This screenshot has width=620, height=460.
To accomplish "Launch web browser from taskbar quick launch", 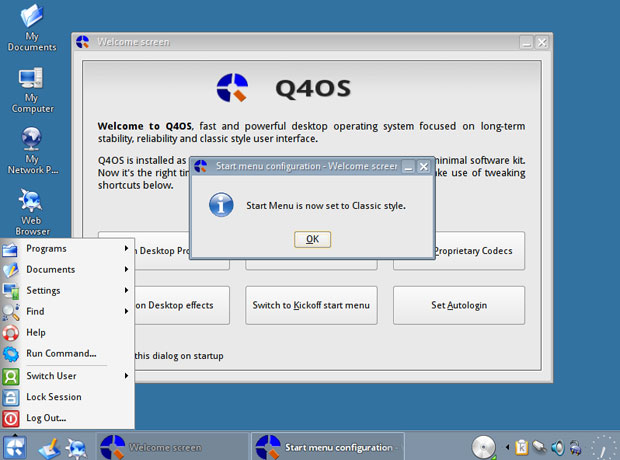I will coord(76,449).
